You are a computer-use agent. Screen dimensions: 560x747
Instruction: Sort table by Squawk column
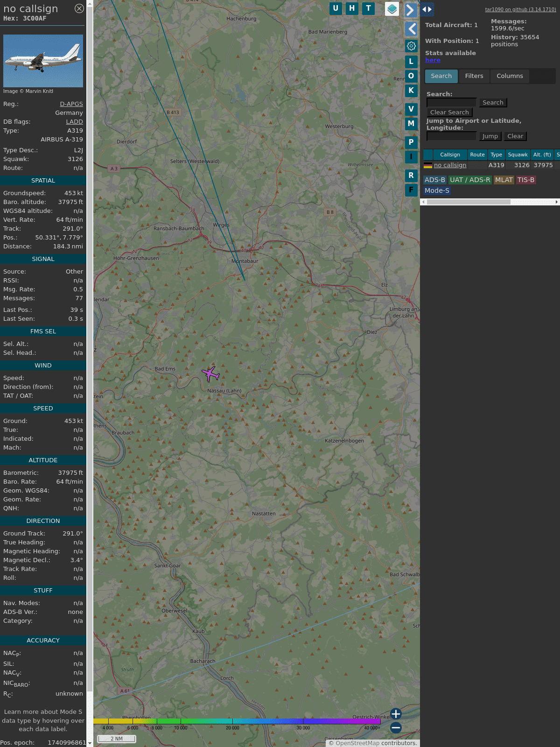coord(518,155)
